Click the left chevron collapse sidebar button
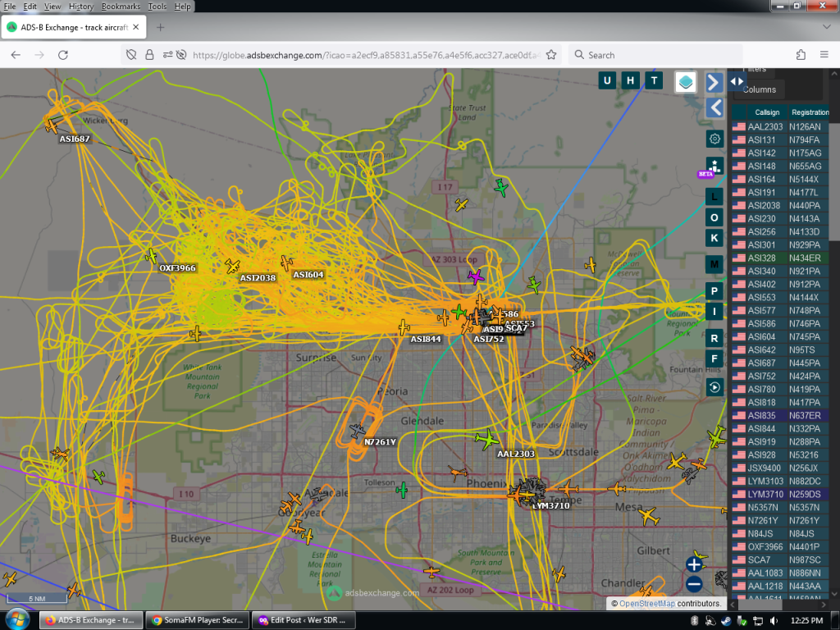This screenshot has width=840, height=630. tap(714, 107)
